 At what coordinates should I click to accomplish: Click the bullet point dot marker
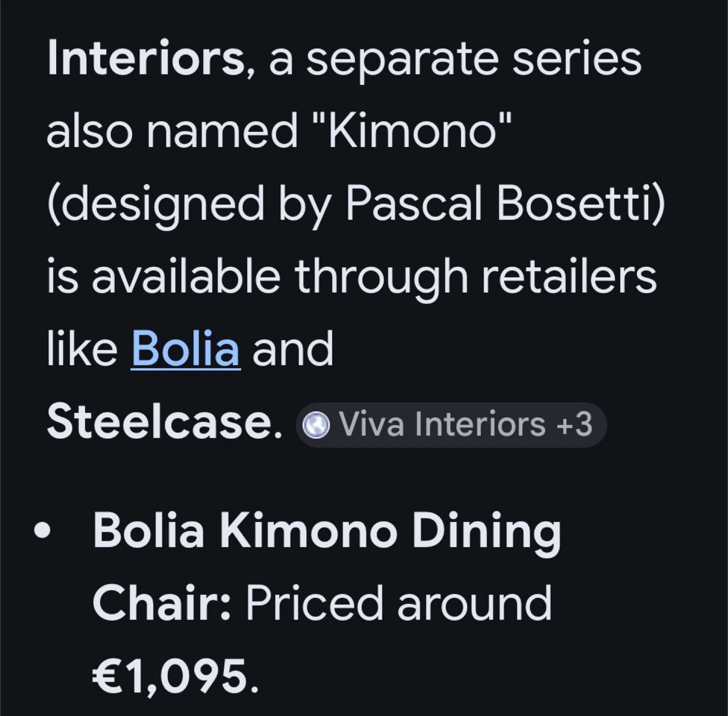coord(43,532)
